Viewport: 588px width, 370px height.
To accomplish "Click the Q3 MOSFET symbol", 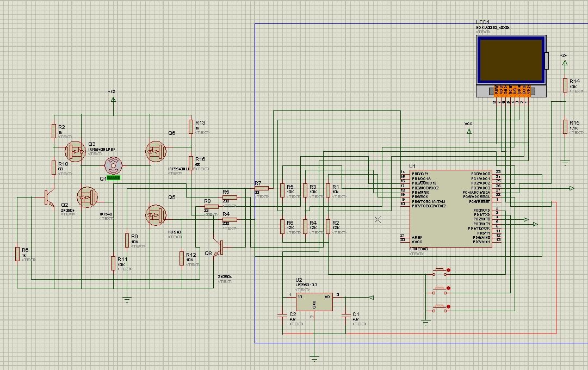I will 75,150.
